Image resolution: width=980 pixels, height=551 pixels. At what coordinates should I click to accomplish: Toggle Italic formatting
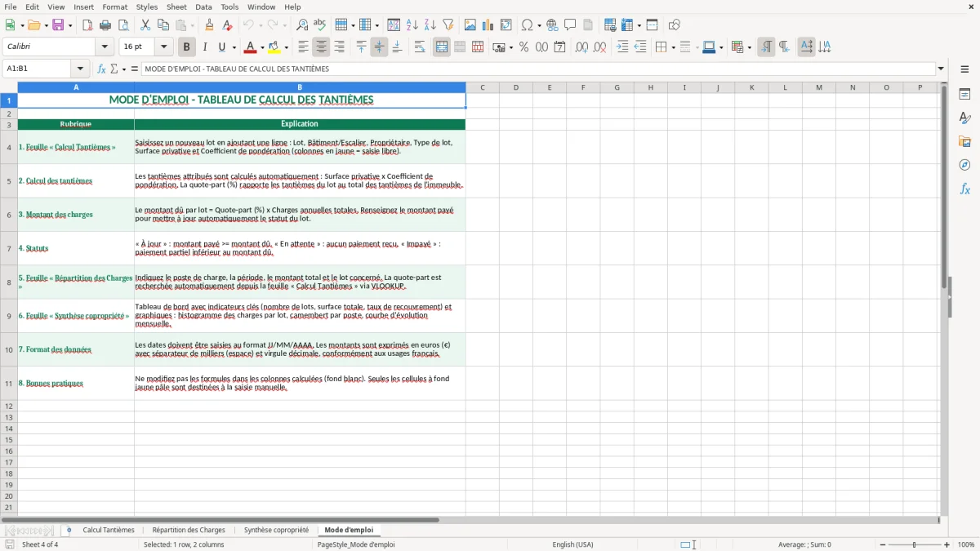[205, 47]
